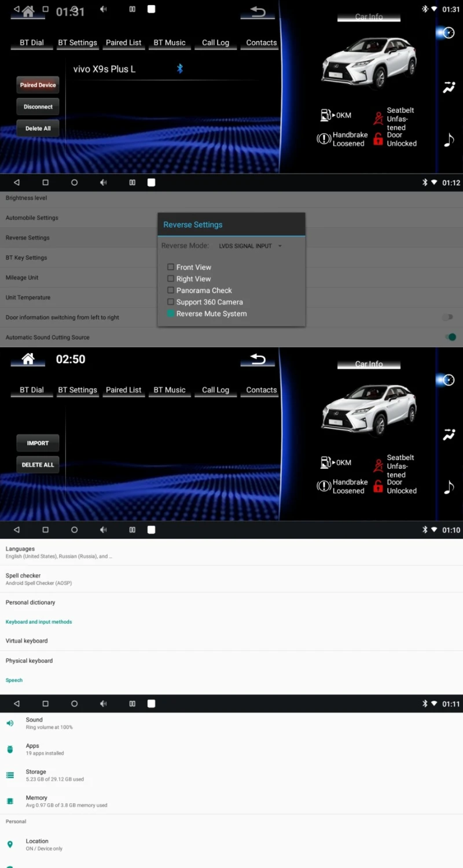Open Call Log tab on the 02:50 screen
The height and width of the screenshot is (868, 463).
(x=215, y=390)
